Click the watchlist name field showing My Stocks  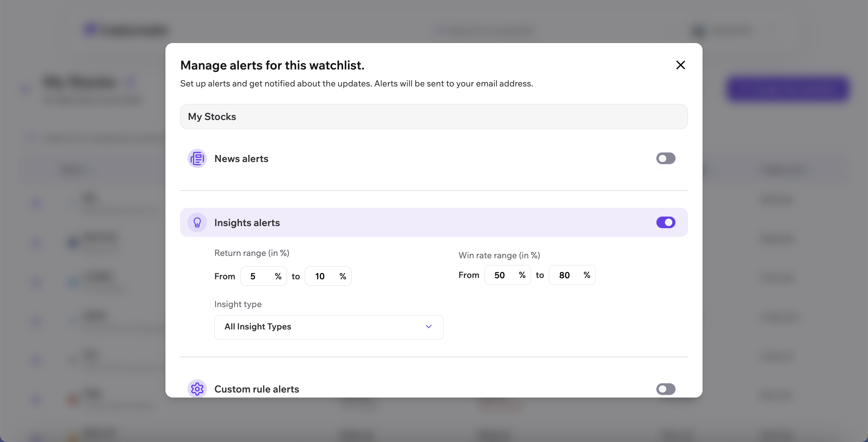coord(434,117)
